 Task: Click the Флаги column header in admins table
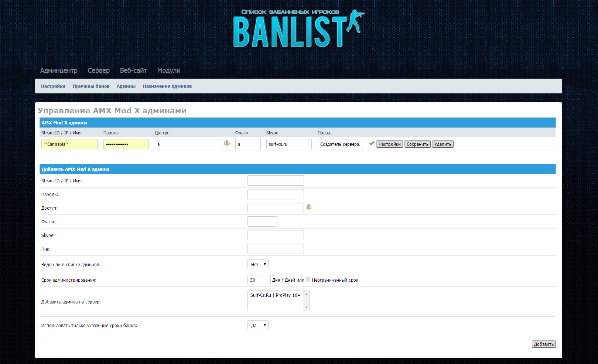[x=242, y=133]
